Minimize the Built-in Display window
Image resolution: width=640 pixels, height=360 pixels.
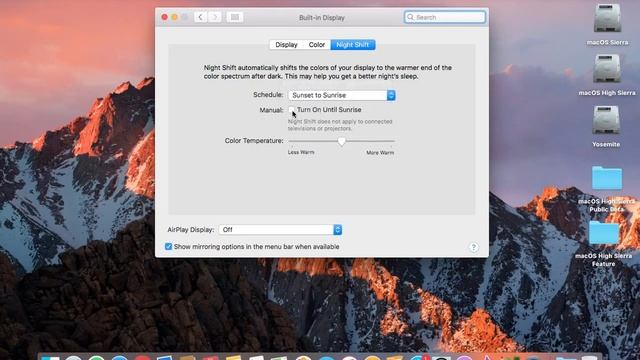[175, 17]
